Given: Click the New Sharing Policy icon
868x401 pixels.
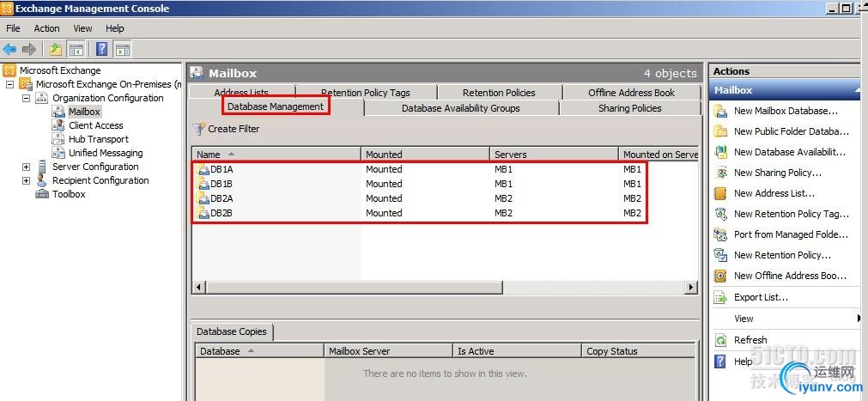Looking at the screenshot, I should tap(720, 173).
